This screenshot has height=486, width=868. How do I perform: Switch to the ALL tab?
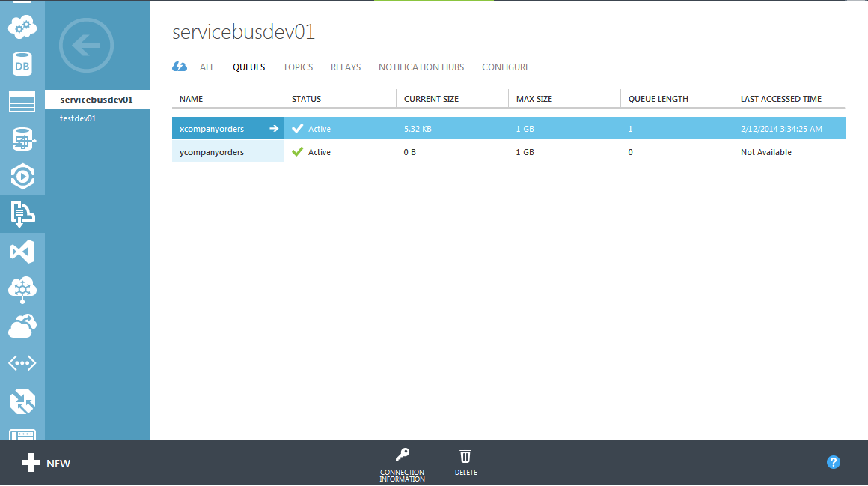(x=207, y=67)
